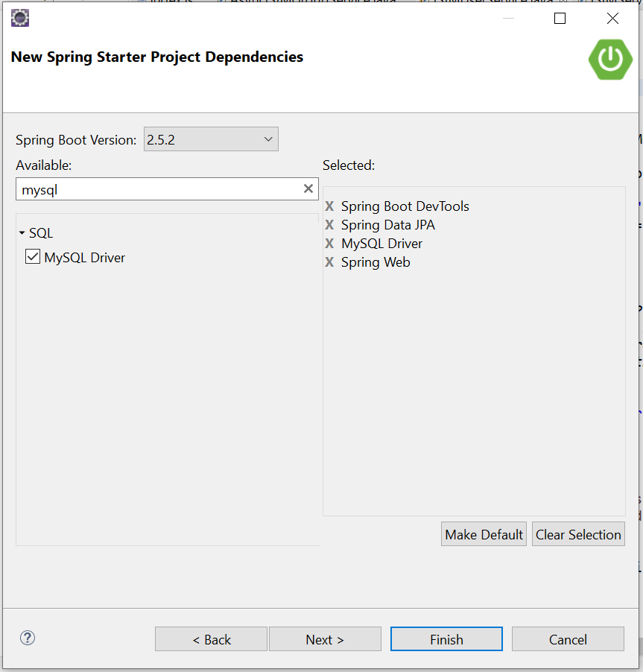
Task: Select Spring Web text in Selected list
Action: click(x=376, y=261)
